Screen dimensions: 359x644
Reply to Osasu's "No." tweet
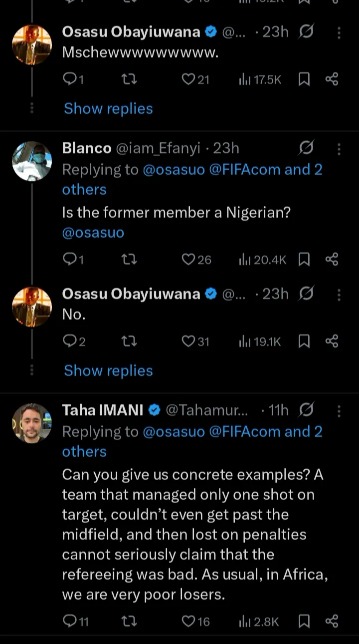tap(69, 341)
